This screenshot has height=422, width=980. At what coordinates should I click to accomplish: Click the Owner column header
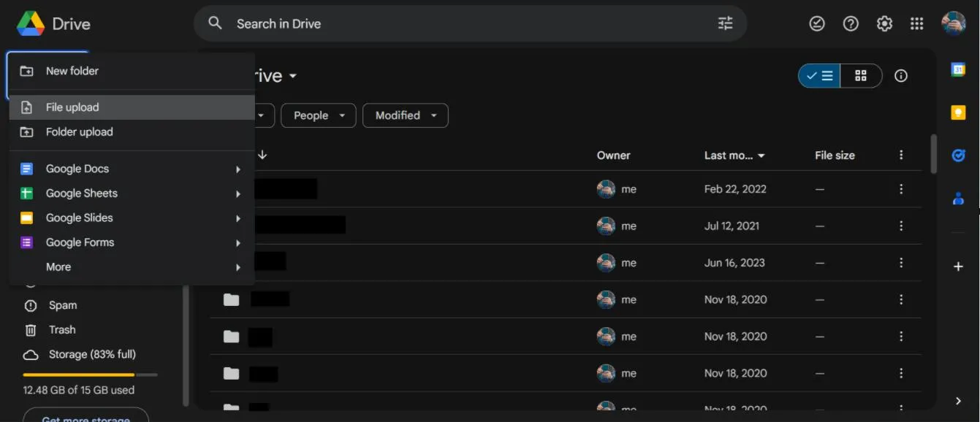(613, 155)
